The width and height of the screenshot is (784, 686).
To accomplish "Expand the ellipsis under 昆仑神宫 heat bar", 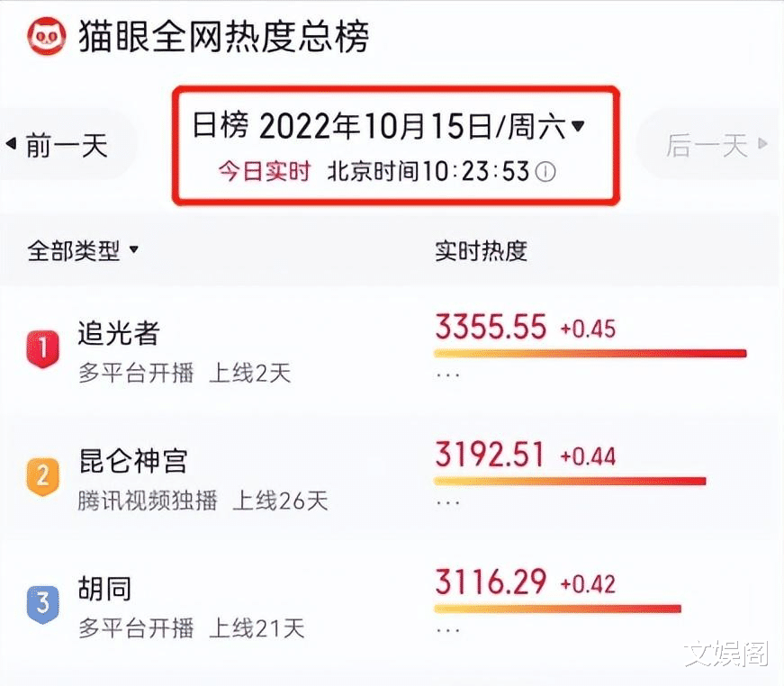I will pyautogui.click(x=448, y=503).
